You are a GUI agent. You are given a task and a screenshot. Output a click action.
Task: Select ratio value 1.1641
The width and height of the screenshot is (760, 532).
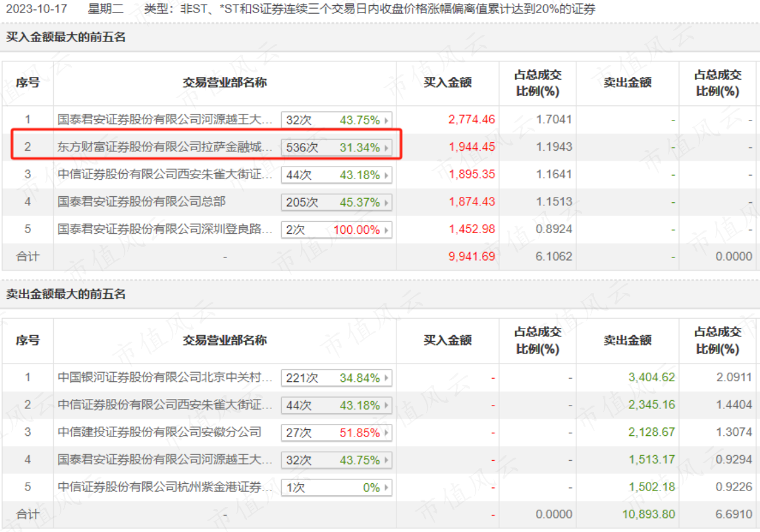pos(554,174)
